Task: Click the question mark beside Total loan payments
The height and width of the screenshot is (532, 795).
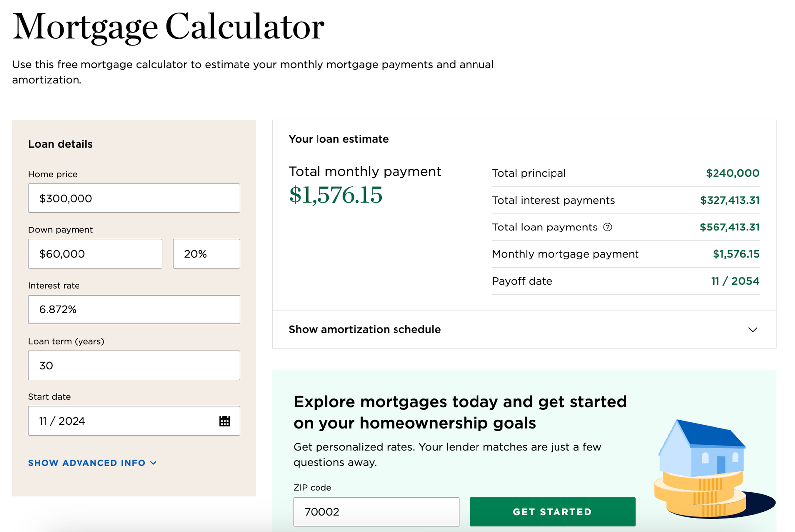Action: [x=608, y=227]
